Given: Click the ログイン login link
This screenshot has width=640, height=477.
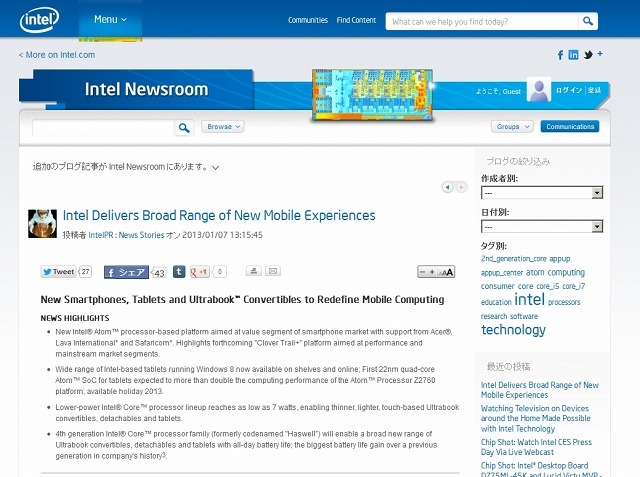Looking at the screenshot, I should 569,90.
